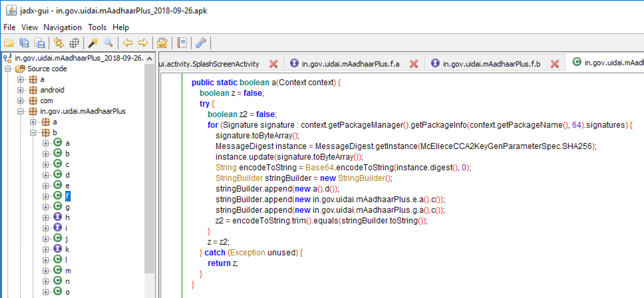Click the project tree vertical scrollbar
The image size is (644, 298).
click(x=150, y=166)
